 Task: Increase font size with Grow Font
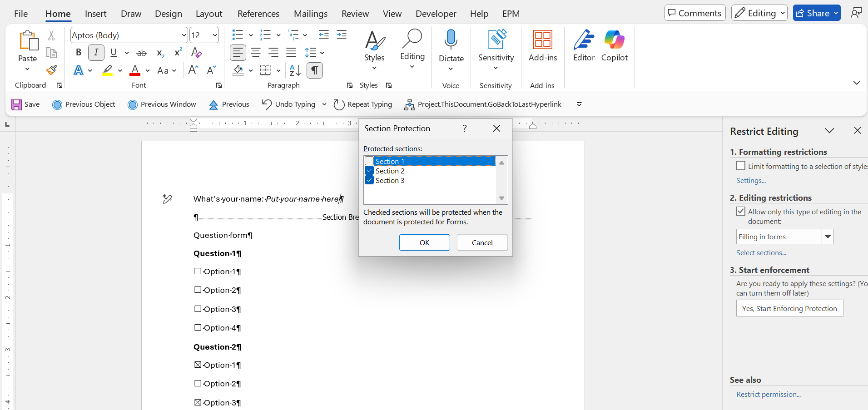click(193, 70)
